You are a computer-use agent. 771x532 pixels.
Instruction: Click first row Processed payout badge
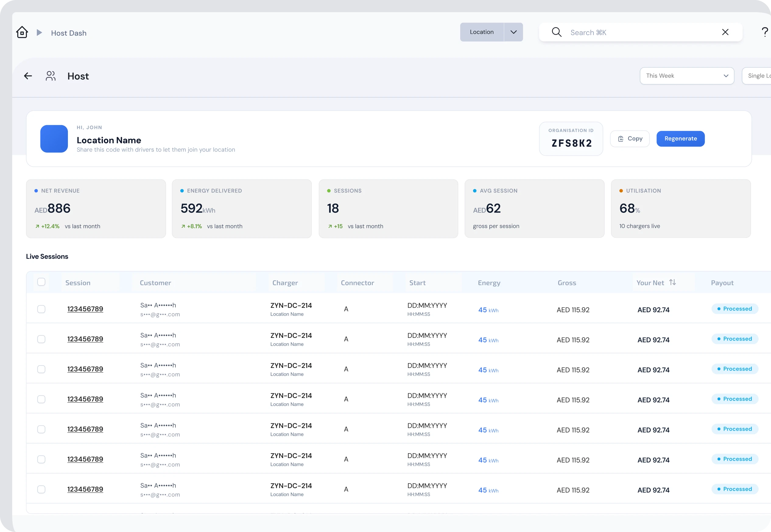point(735,309)
